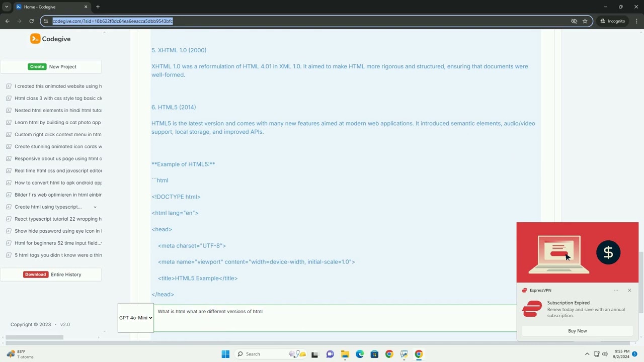Open File Explorer from taskbar
Screen dimensions: 644x362
(x=345, y=354)
